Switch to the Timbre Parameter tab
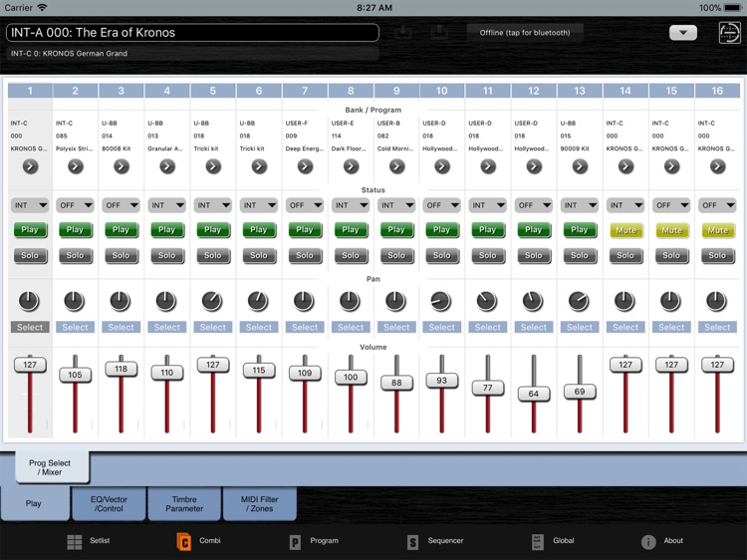The height and width of the screenshot is (560, 747). [184, 504]
